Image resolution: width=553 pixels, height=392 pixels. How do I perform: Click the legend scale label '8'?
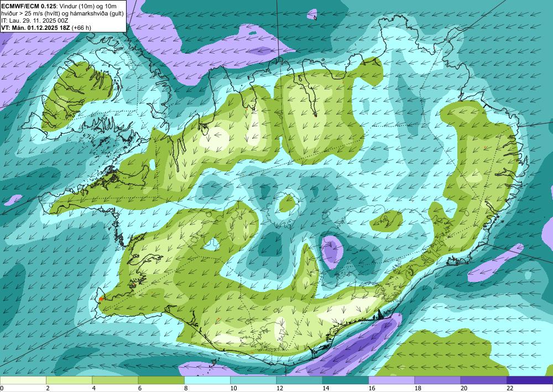[185, 388]
